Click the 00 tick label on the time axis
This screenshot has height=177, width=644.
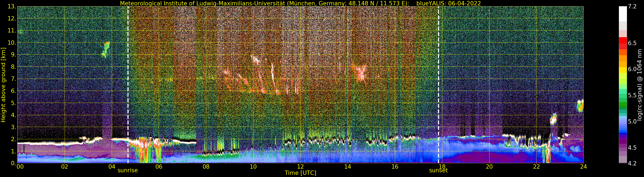click(20, 167)
